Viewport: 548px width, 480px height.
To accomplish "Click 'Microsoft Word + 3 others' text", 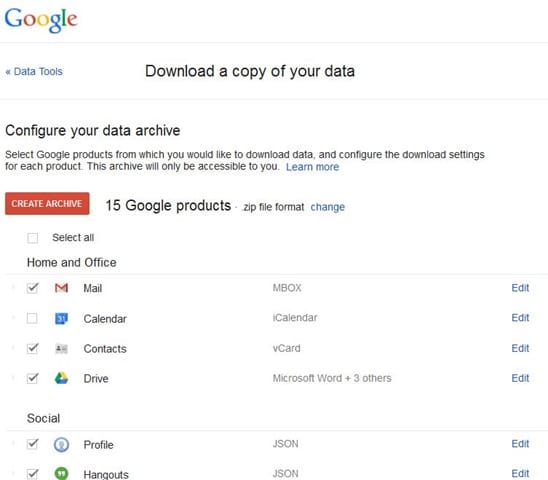I will (332, 378).
